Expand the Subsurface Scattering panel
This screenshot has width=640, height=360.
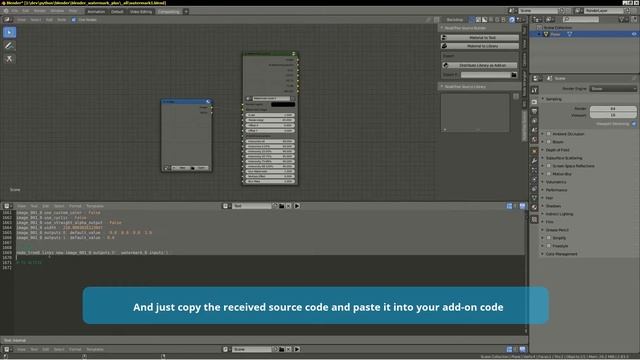click(x=563, y=158)
